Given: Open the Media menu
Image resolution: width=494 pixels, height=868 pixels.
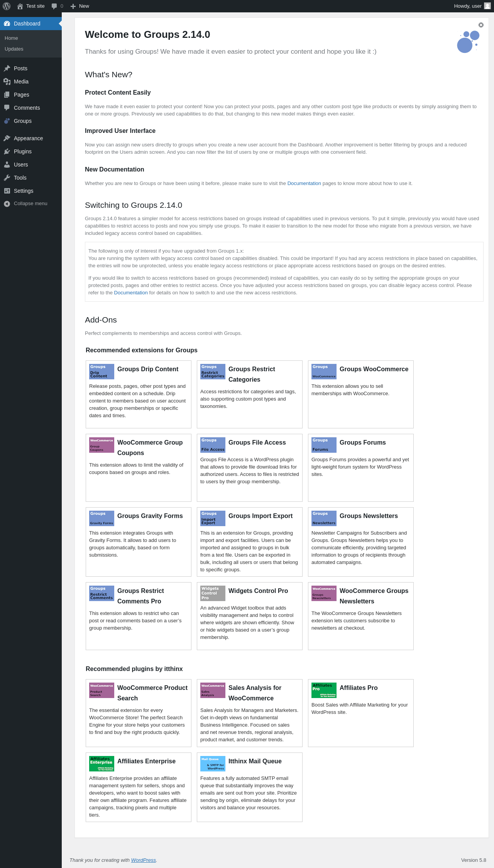Looking at the screenshot, I should pos(31,82).
